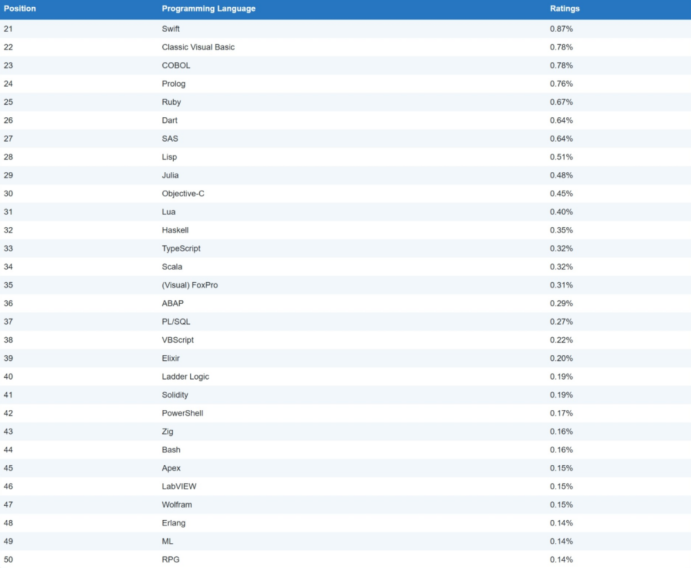The image size is (692, 569).
Task: Click the Ratings column header
Action: [x=564, y=9]
